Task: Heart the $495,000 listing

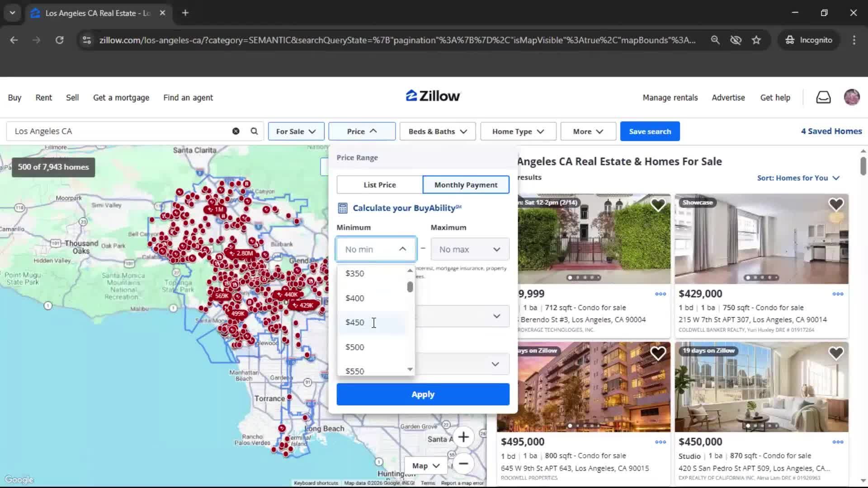Action: [659, 353]
